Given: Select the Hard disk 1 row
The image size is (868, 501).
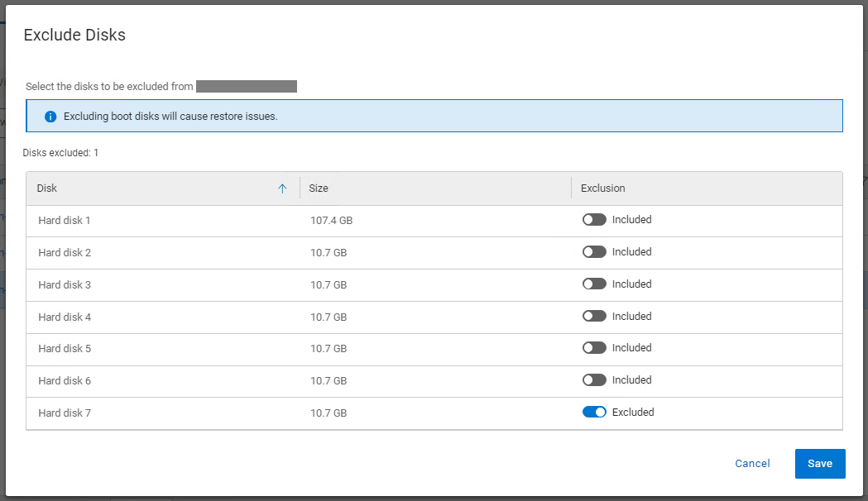Looking at the screenshot, I should coord(65,220).
